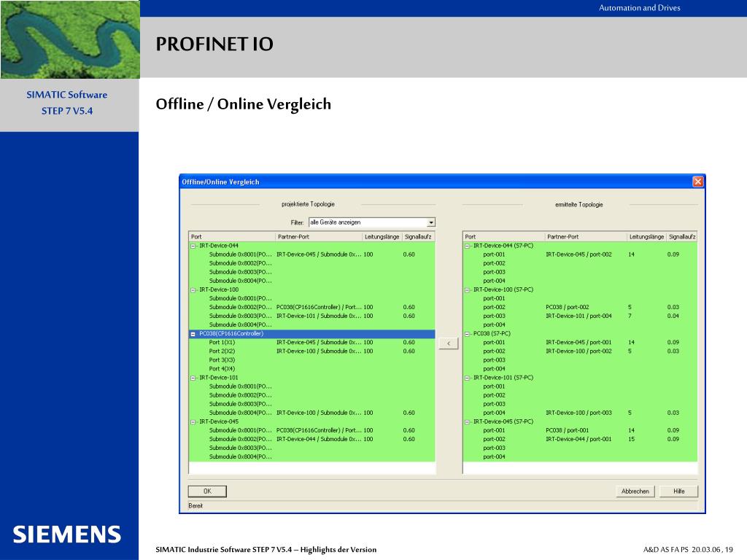Screen dimensions: 747x560
Task: Select Submodule 0x8001 under IRT-Device-044
Action: point(241,254)
